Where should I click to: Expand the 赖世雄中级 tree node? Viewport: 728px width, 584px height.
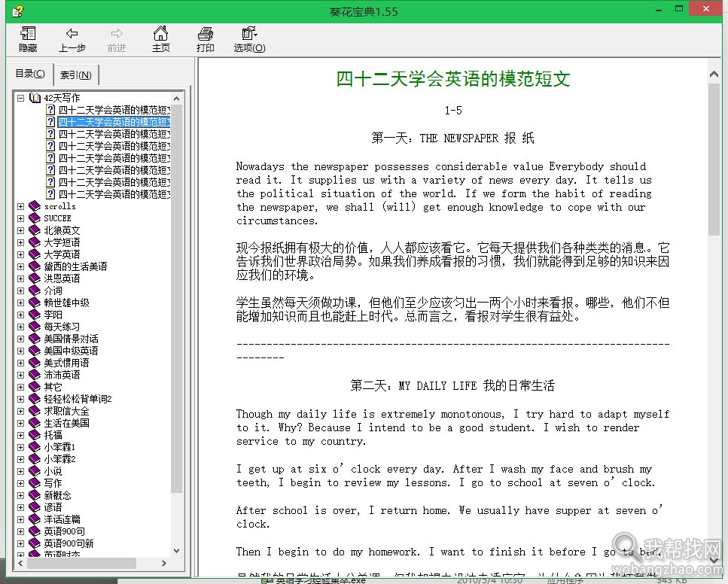[x=20, y=303]
